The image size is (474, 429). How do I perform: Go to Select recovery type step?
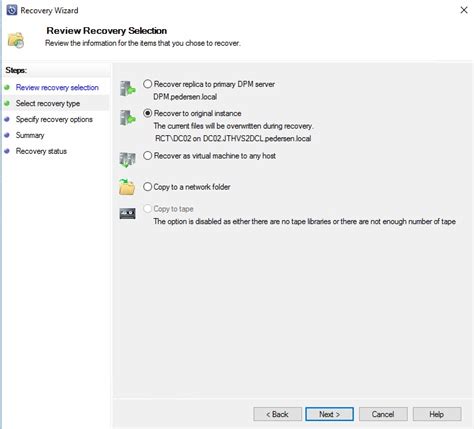48,103
